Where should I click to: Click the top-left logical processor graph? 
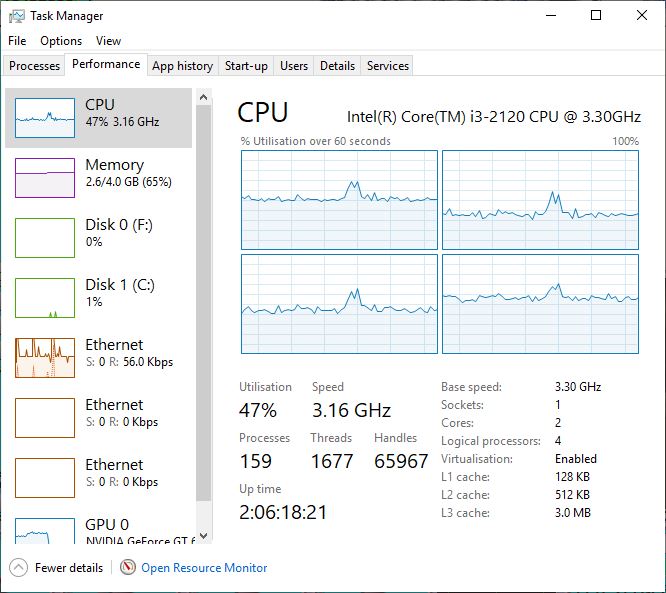point(339,200)
